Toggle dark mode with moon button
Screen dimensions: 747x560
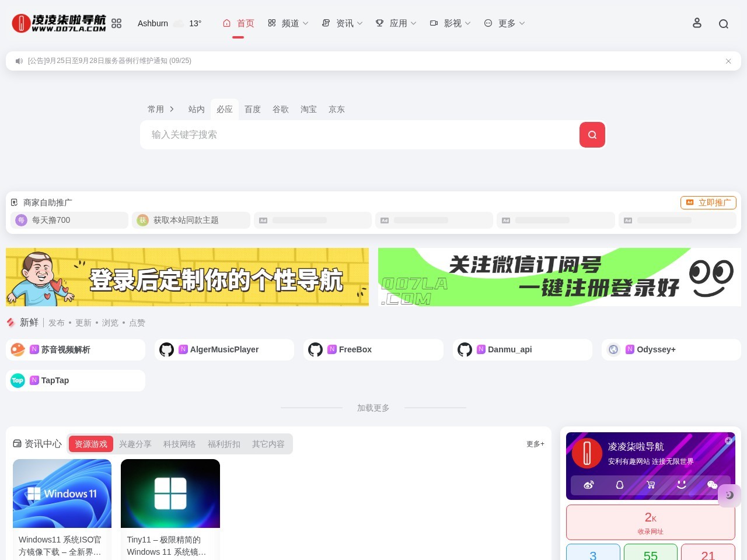tap(729, 495)
